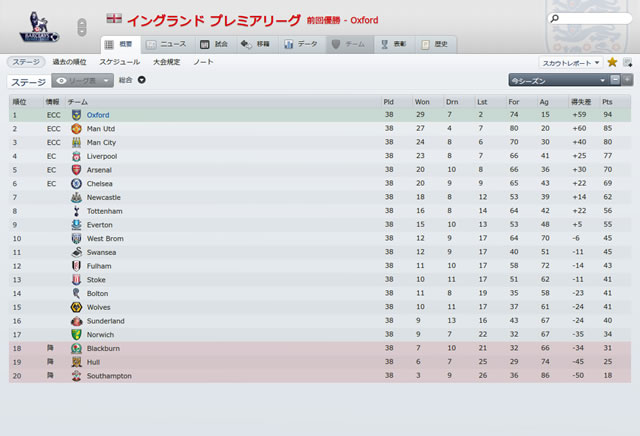Expand the スカウトレポート dropdown
The image size is (640, 436).
click(570, 63)
